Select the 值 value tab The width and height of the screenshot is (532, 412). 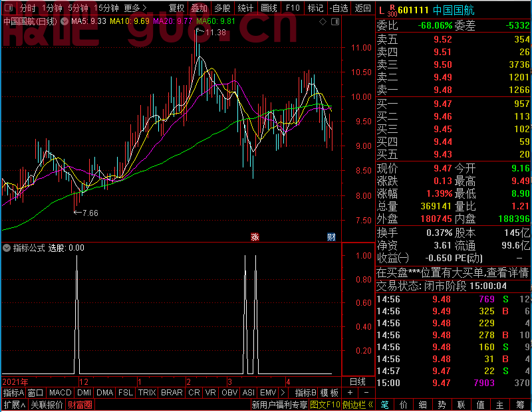[480, 405]
